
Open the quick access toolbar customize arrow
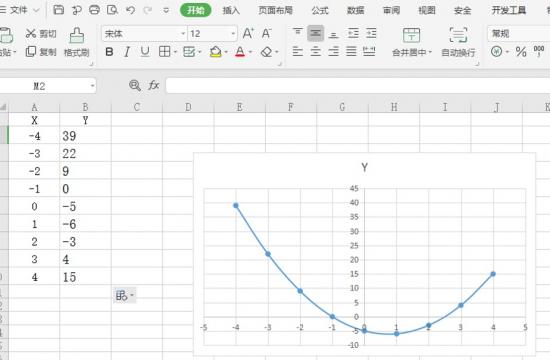[166, 11]
